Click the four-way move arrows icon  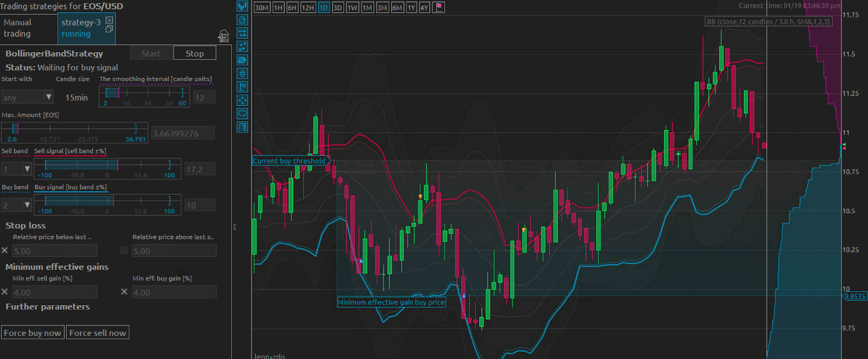[242, 100]
